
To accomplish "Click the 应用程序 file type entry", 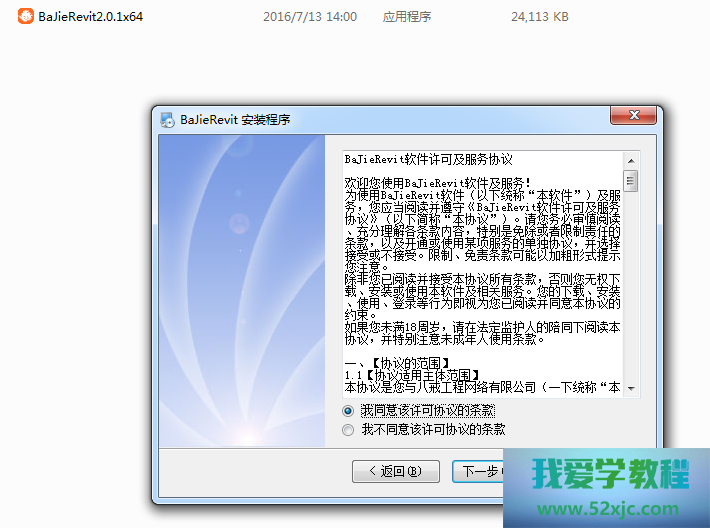I will [x=406, y=17].
